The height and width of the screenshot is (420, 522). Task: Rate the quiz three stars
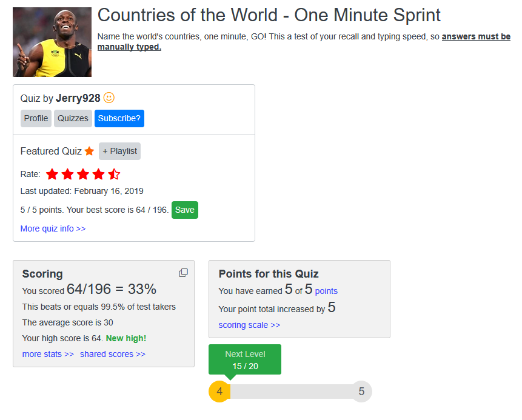point(83,174)
